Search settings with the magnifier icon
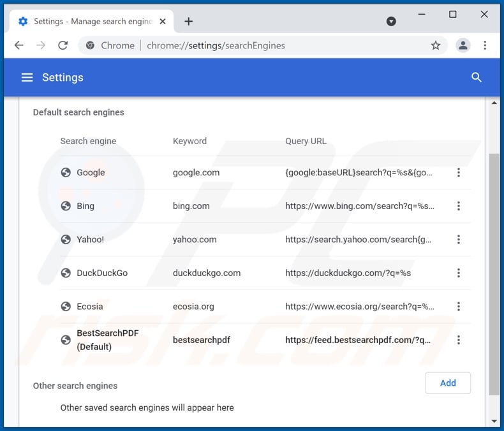 click(476, 77)
